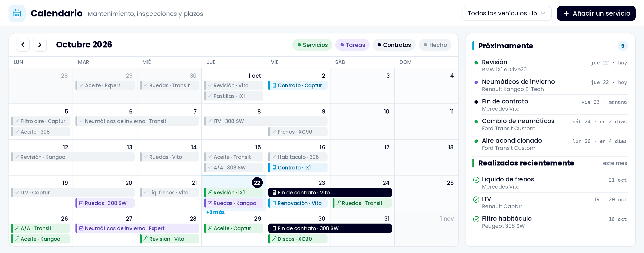Go to next month with right arrow
The height and width of the screenshot is (253, 644).
coord(40,45)
